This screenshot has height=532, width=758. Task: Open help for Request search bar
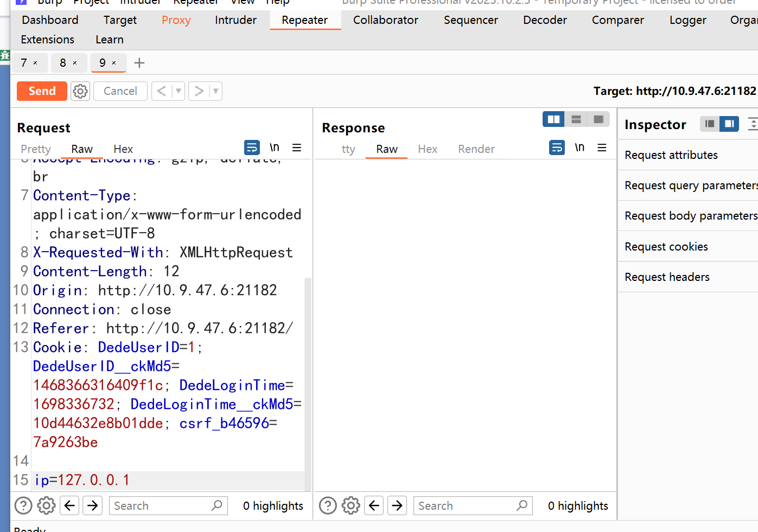tap(23, 505)
